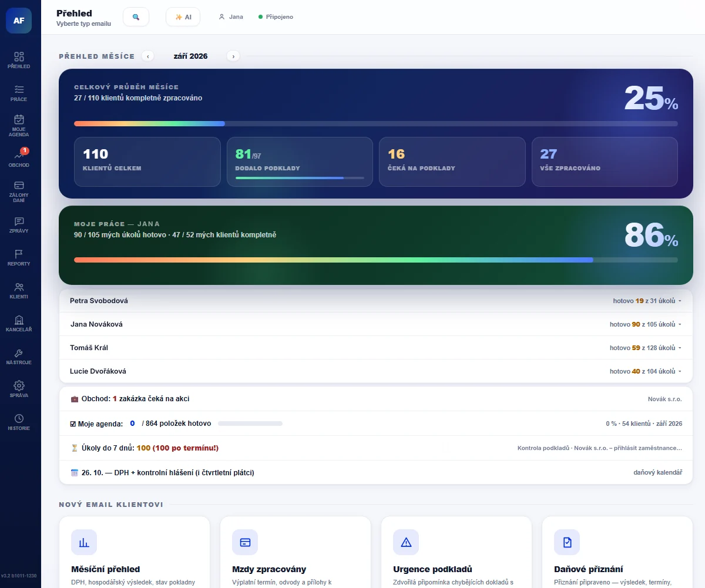This screenshot has height=588, width=705.
Task: Open Reporty flag icon in sidebar
Action: point(19,254)
